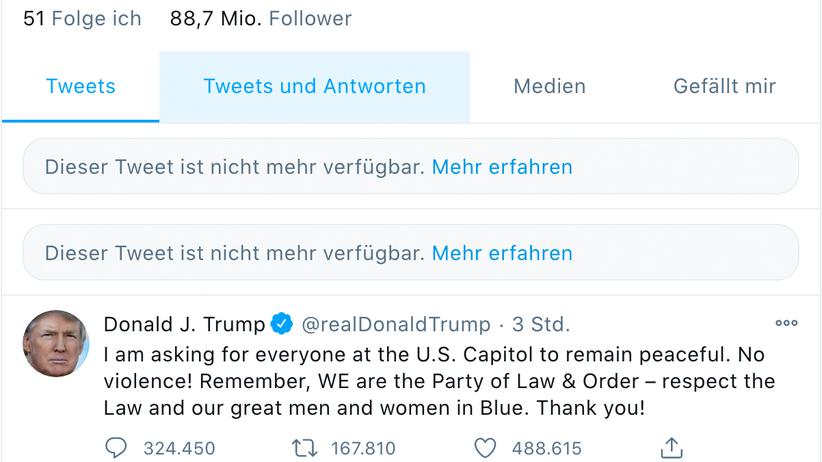Open the three-dot more options menu
This screenshot has height=462, width=822.
786,324
